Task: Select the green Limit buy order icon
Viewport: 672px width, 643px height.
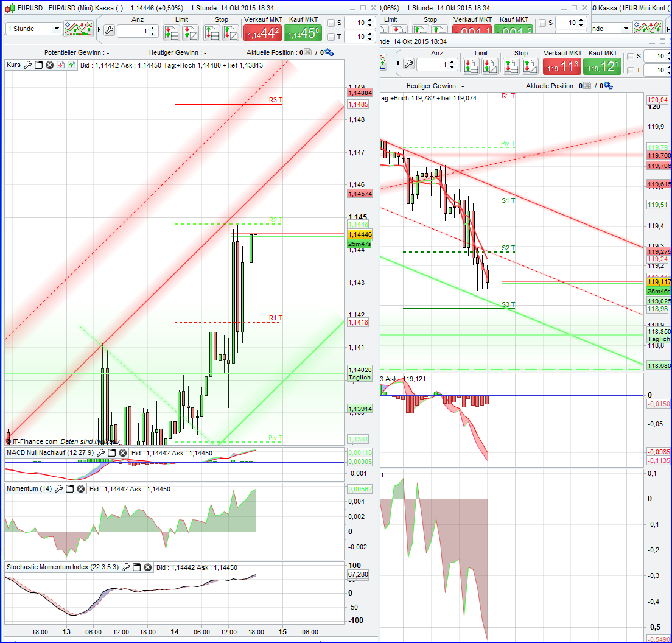Action: [x=172, y=32]
